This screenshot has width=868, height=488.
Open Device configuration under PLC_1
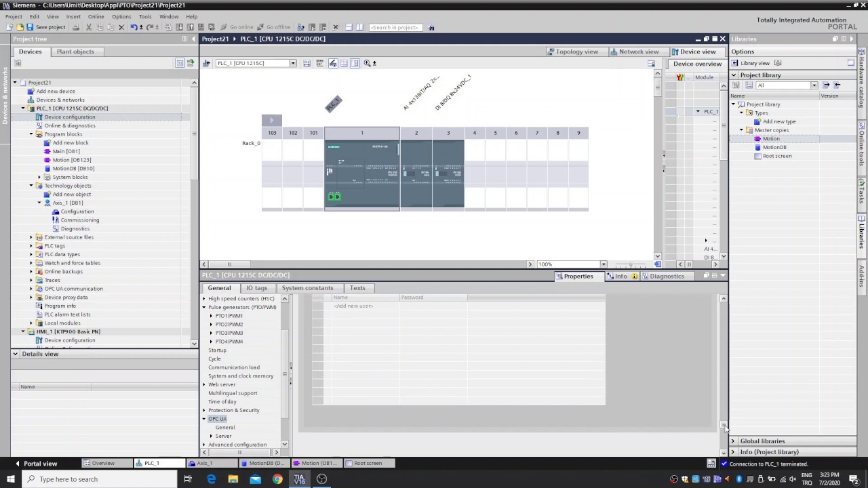coord(69,117)
